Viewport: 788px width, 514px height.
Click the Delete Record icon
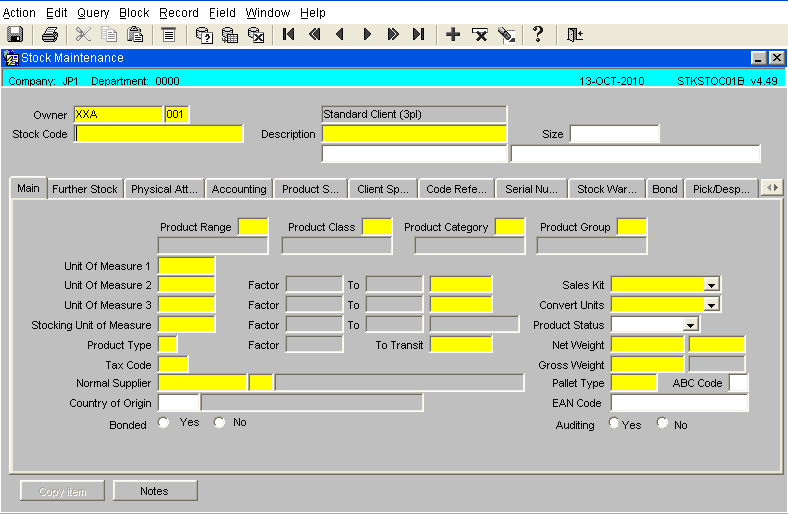(479, 35)
